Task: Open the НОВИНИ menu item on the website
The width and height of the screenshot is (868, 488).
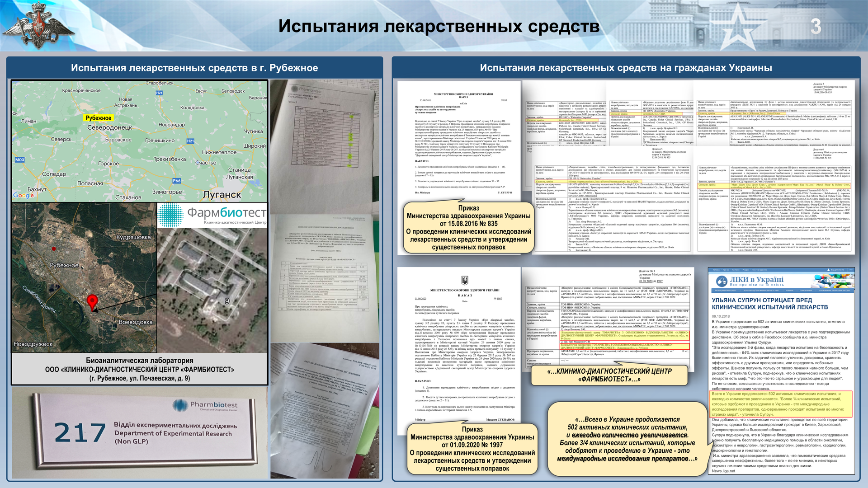Action: [789, 291]
